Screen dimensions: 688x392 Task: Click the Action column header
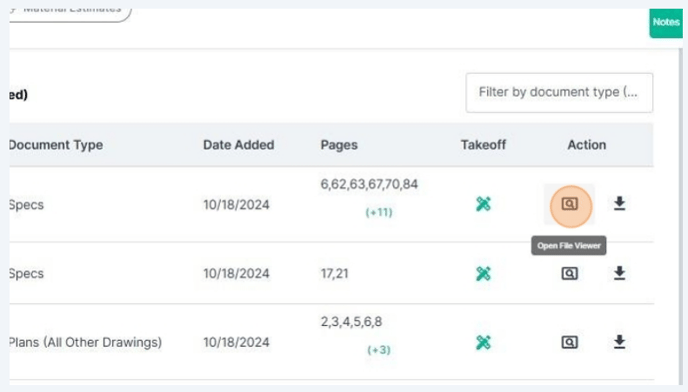click(587, 145)
